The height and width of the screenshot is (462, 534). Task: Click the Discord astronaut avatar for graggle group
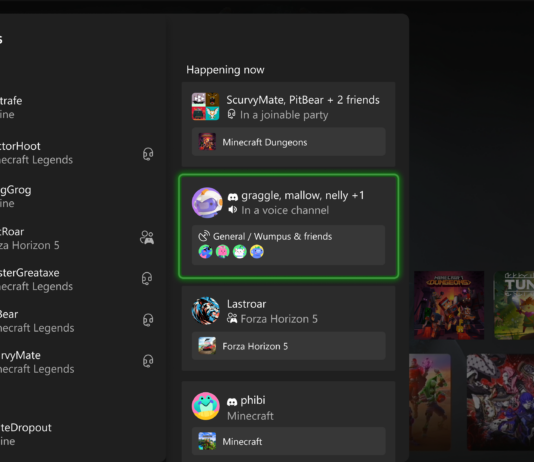click(x=207, y=203)
